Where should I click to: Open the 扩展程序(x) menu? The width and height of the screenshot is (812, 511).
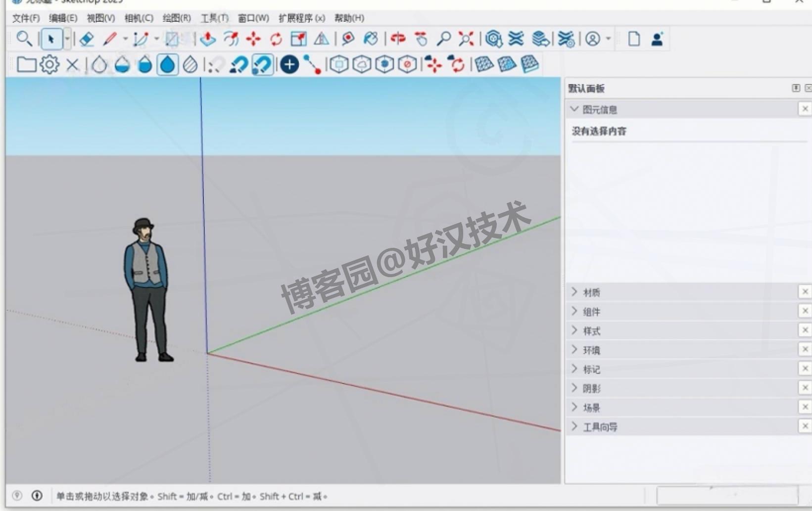(303, 18)
